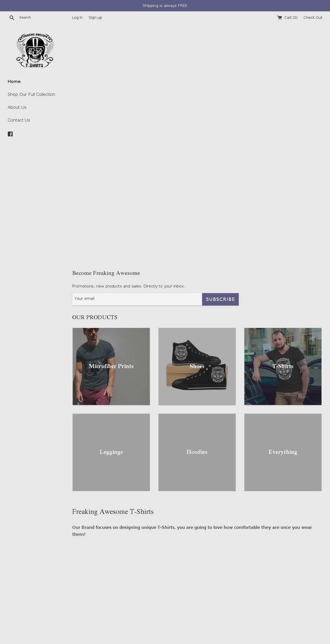Click the Freaking Awesome T-Shirts skull logo
This screenshot has height=644, width=330.
pyautogui.click(x=35, y=50)
